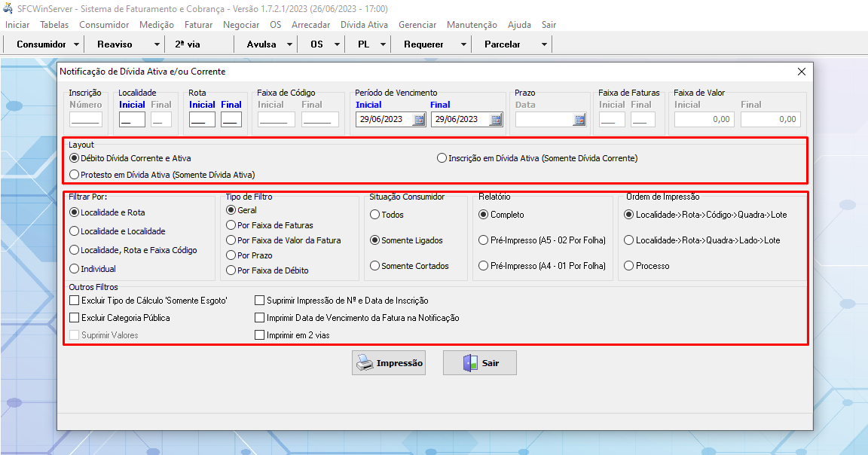
Task: Choose Somente Cortados consumer situation
Action: [x=374, y=266]
